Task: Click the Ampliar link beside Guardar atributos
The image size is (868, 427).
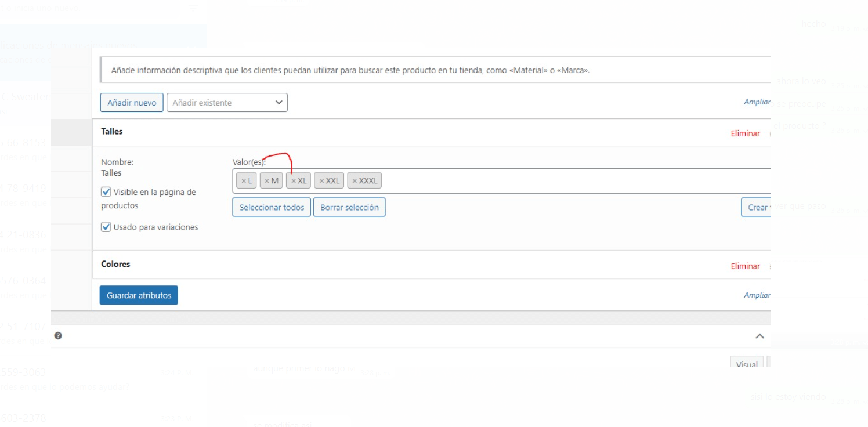Action: coord(757,295)
